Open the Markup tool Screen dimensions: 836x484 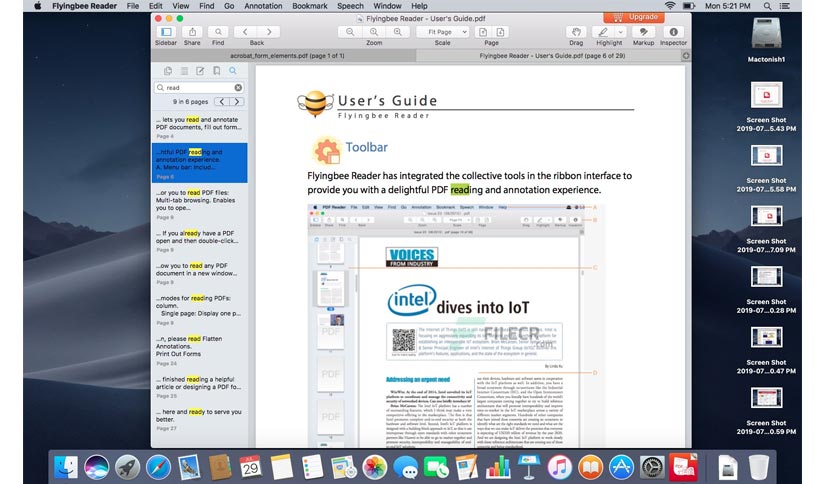click(x=644, y=32)
